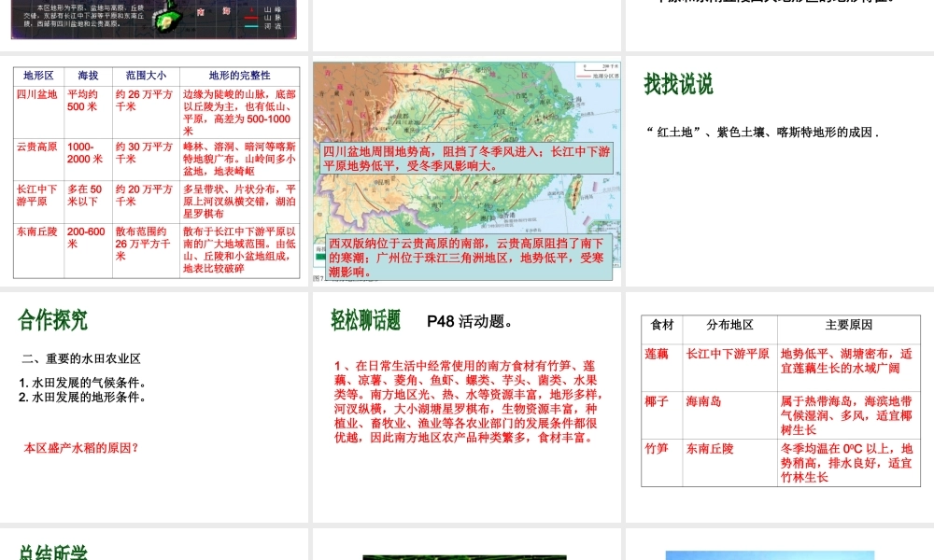934x560 pixels.
Task: Click the P48 活动题 label
Action: point(470,321)
